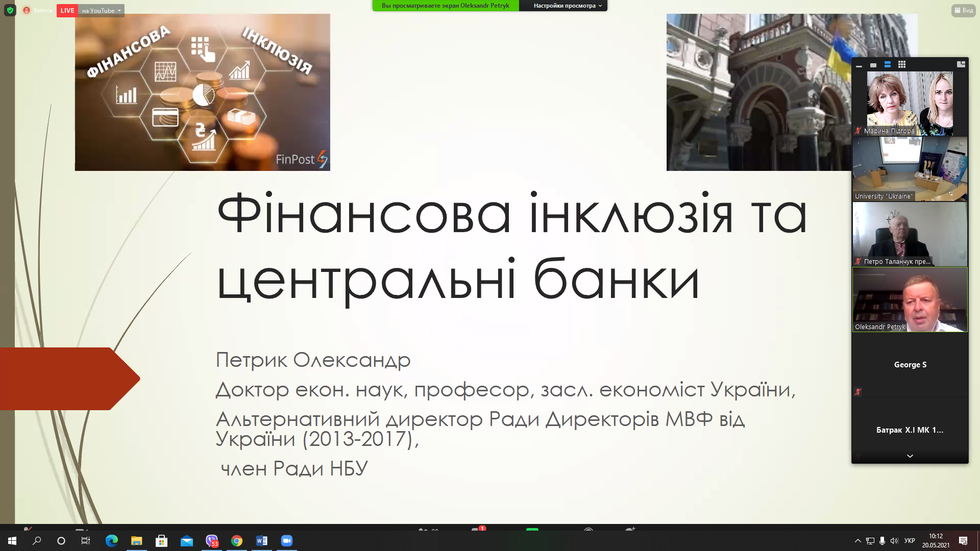Image resolution: width=980 pixels, height=551 pixels.
Task: Click the screen-sharing notice for Oleksandr Petryk
Action: pos(445,6)
